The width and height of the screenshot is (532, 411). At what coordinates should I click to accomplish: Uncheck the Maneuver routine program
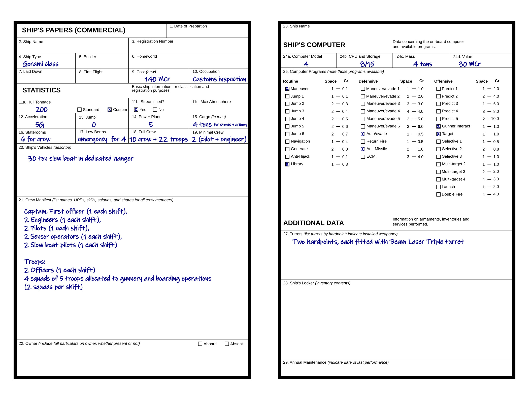pos(287,89)
